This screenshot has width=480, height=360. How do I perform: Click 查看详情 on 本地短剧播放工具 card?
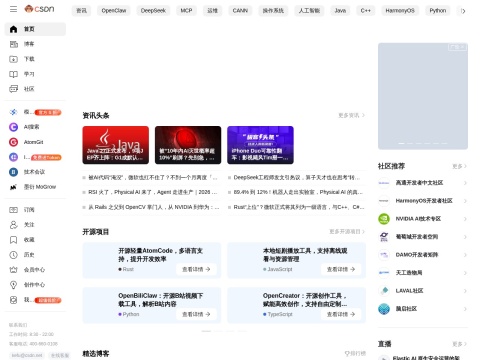click(x=341, y=269)
